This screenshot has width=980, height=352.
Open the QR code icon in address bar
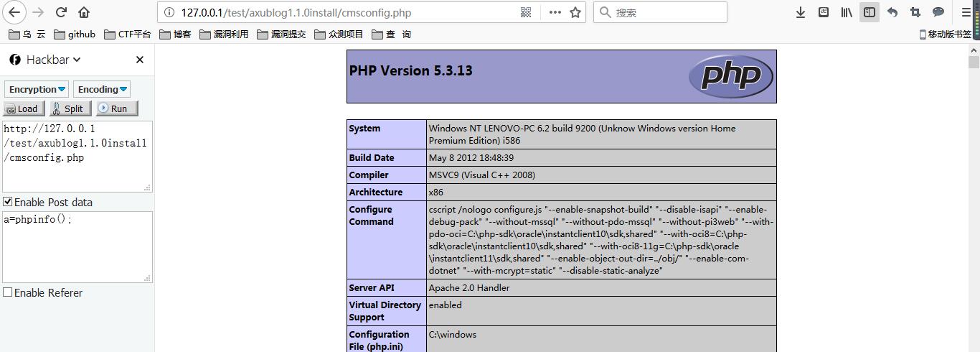526,12
